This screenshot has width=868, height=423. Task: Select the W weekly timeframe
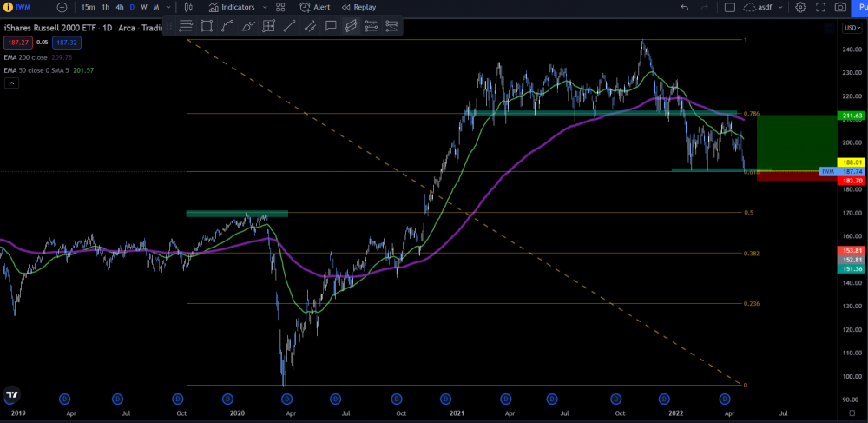click(x=144, y=7)
